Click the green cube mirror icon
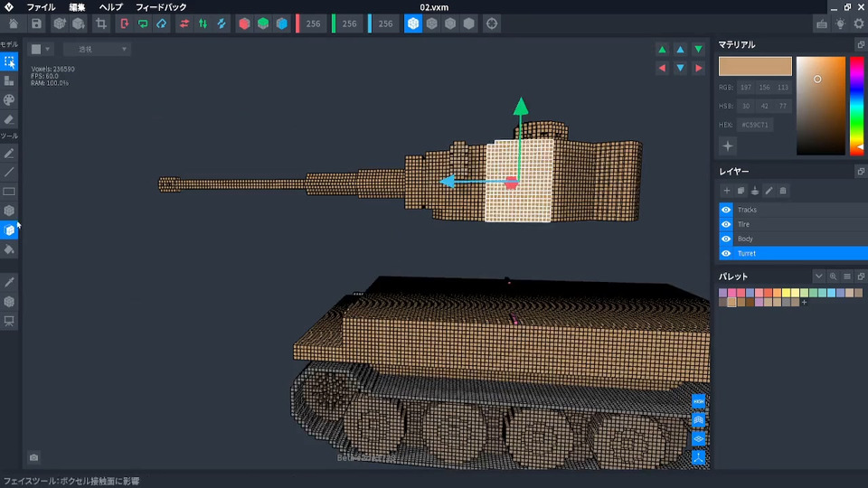This screenshot has width=868, height=488. coord(263,23)
